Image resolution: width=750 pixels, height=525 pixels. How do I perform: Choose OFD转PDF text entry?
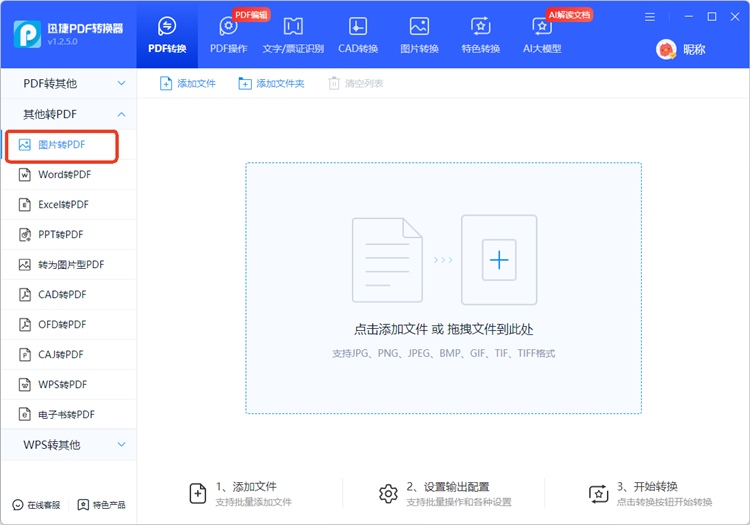[62, 325]
